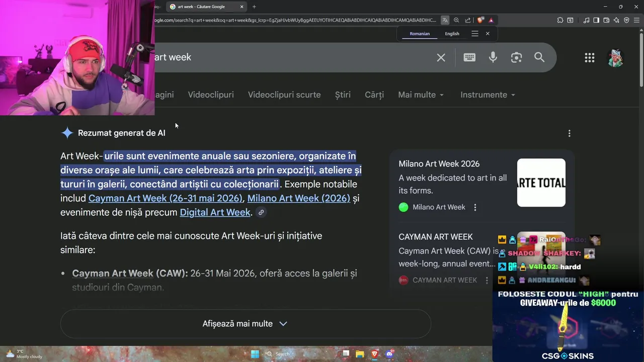Open the browser playlist music note icon
The width and height of the screenshot is (644, 362).
(586, 20)
